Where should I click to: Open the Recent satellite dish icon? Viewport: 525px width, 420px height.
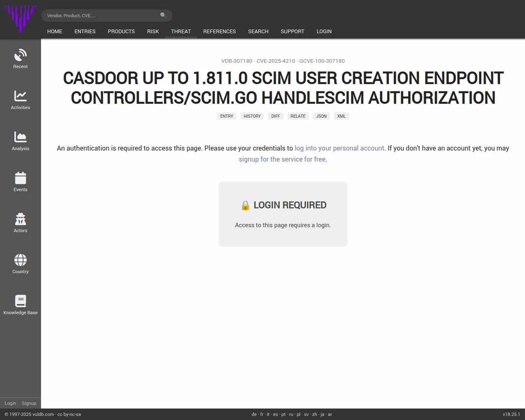click(x=21, y=55)
